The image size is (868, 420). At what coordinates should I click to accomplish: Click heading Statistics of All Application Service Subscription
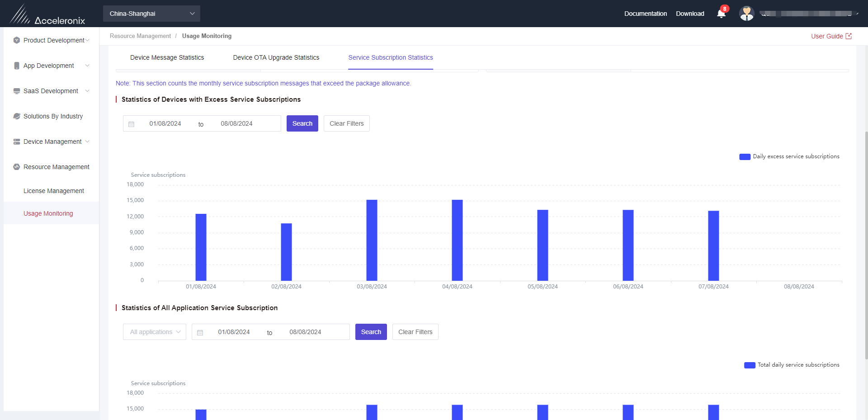click(x=199, y=308)
